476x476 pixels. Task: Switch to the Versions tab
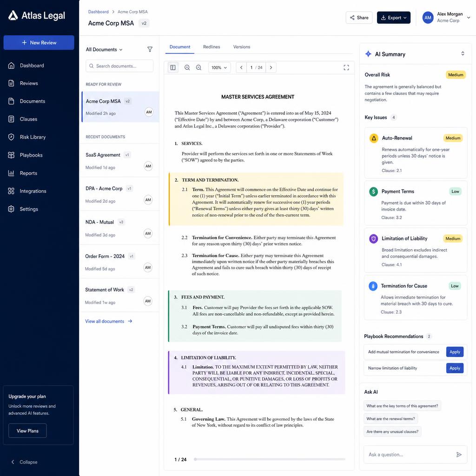coord(242,47)
